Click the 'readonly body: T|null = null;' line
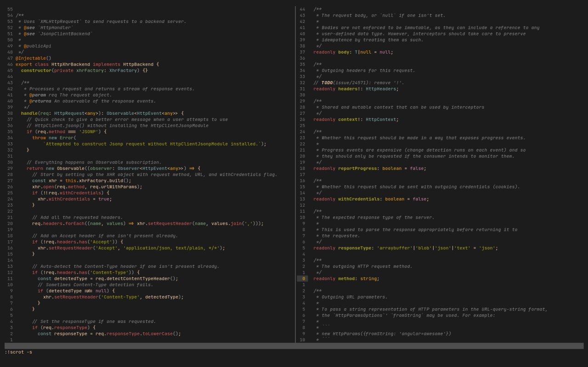 click(353, 52)
